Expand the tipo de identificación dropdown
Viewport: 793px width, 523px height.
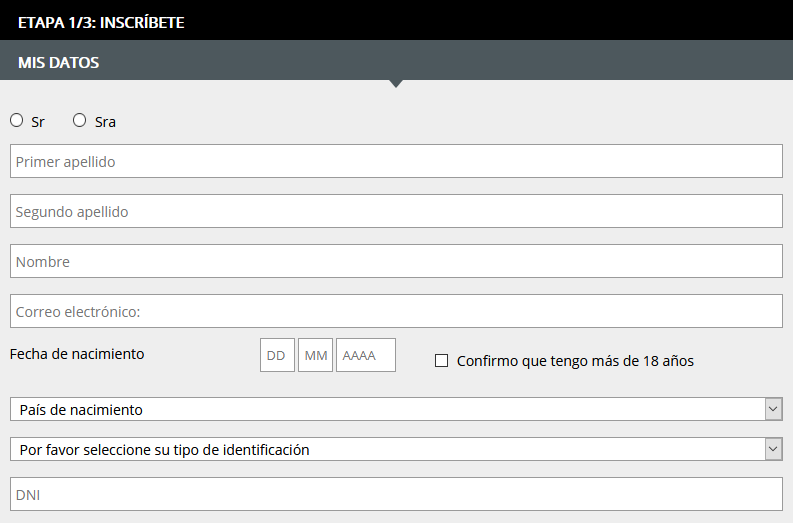[396, 449]
